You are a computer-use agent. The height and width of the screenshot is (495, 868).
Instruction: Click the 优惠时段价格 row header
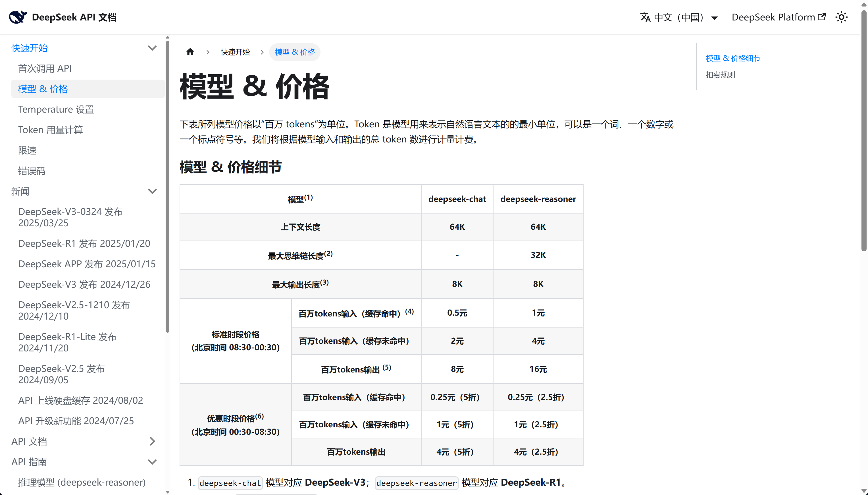point(236,424)
